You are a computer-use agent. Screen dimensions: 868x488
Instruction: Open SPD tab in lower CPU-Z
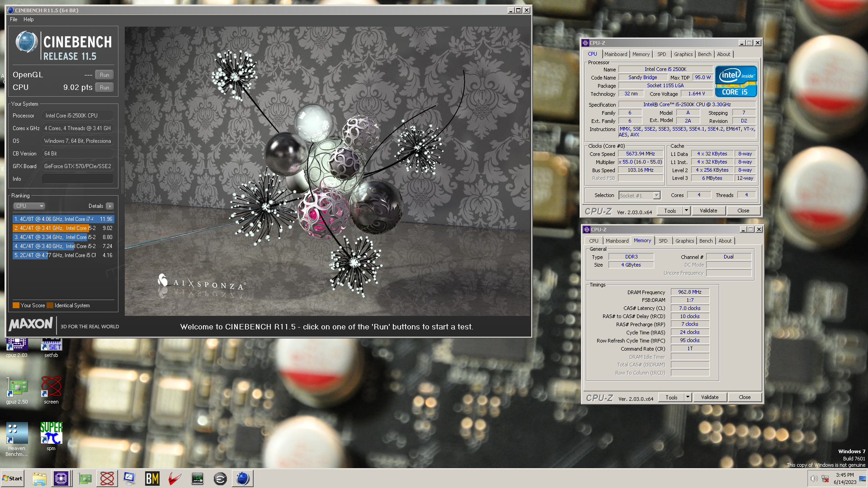pos(663,241)
